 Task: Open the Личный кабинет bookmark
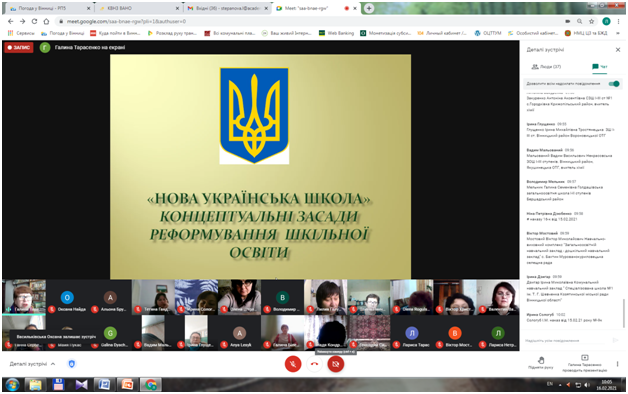[442, 33]
